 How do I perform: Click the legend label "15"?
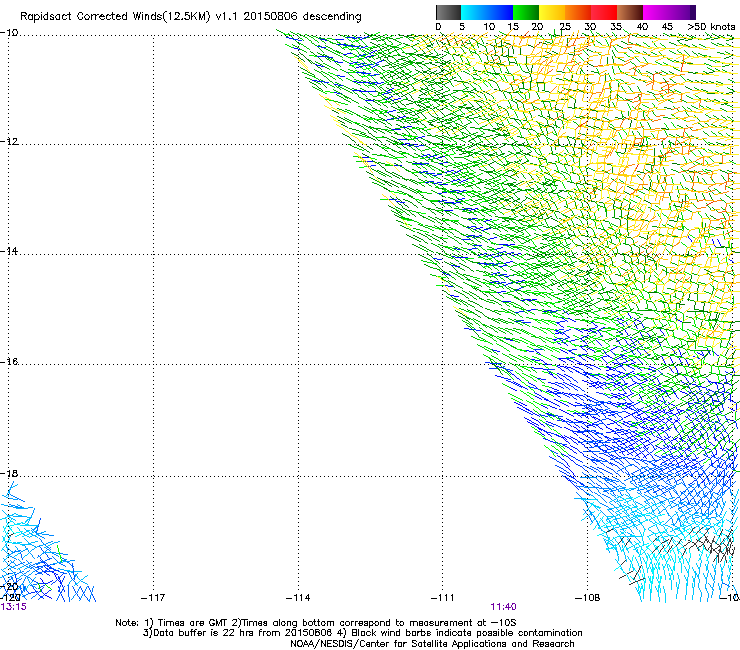[x=513, y=27]
